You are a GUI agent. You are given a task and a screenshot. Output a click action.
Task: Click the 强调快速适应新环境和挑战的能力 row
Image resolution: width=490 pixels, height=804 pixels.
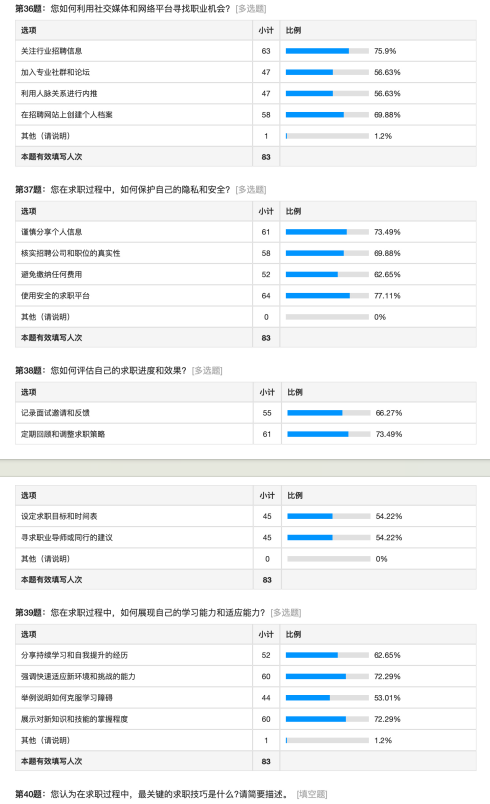click(x=246, y=677)
